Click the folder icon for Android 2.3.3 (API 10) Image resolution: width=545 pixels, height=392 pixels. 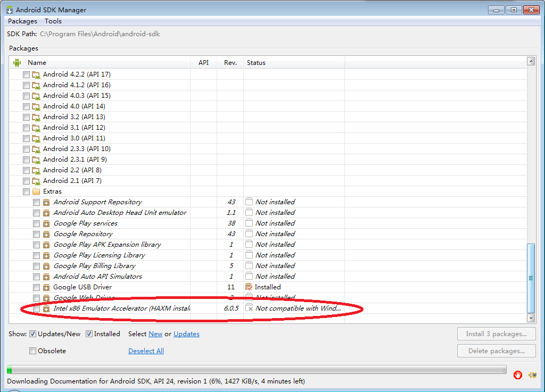(x=36, y=149)
